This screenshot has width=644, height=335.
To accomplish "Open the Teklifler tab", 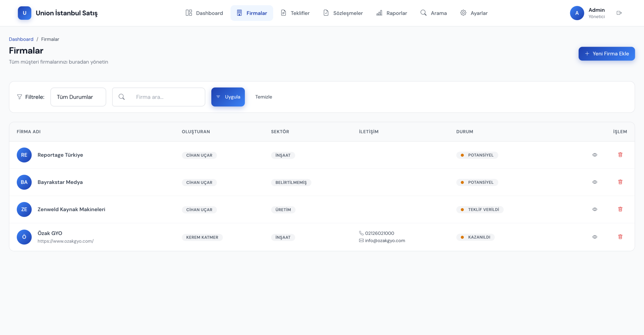I will [x=295, y=13].
